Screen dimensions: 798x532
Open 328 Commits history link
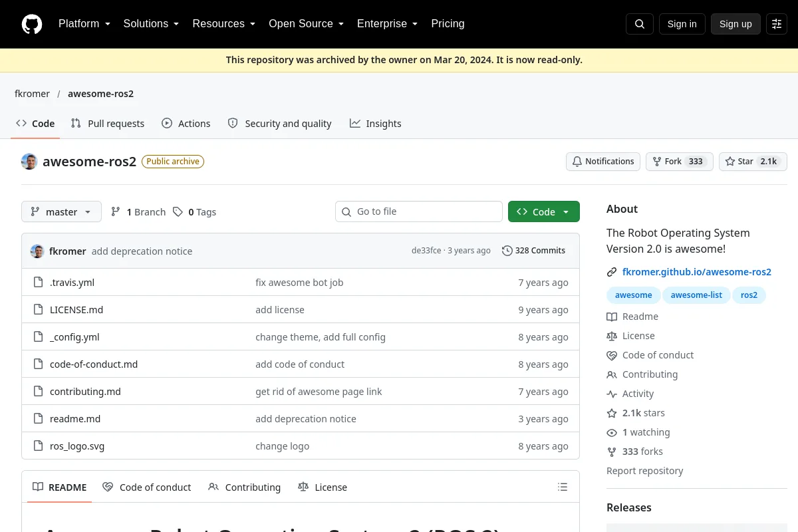533,251
